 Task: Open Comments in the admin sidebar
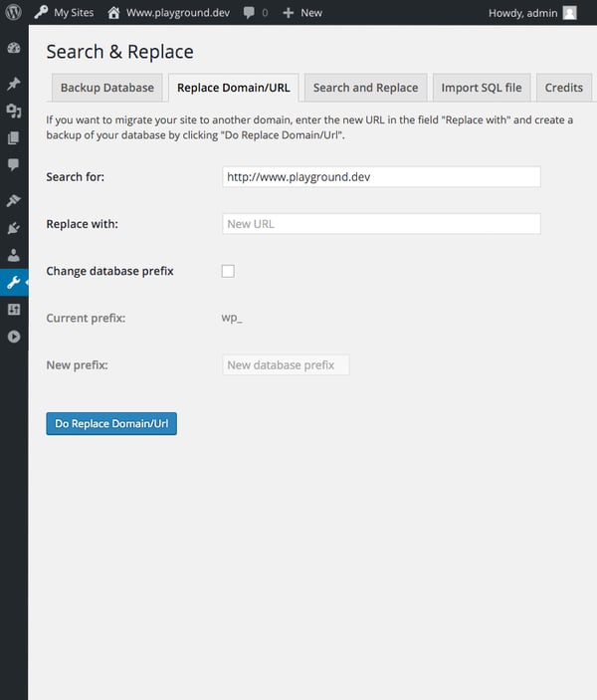click(14, 164)
